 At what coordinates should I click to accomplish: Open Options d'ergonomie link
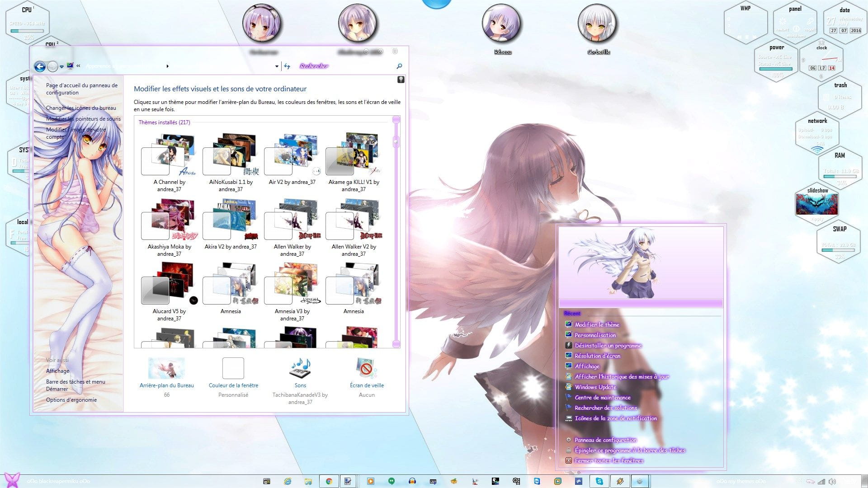71,400
